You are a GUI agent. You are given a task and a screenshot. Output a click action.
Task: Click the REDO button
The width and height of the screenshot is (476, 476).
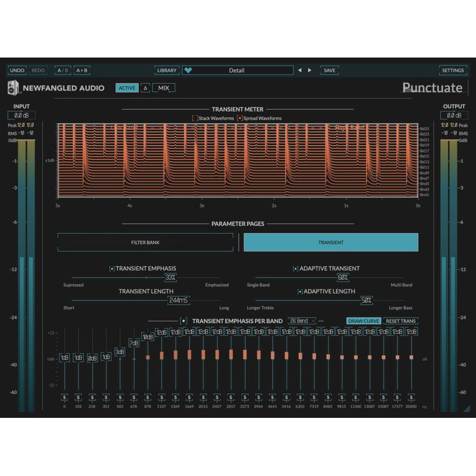[x=38, y=70]
